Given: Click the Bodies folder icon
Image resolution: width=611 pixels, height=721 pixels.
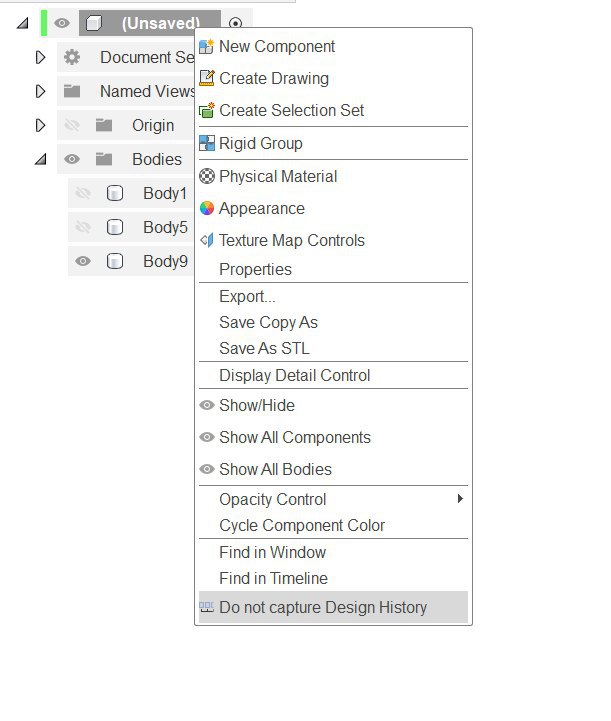Looking at the screenshot, I should pyautogui.click(x=104, y=159).
